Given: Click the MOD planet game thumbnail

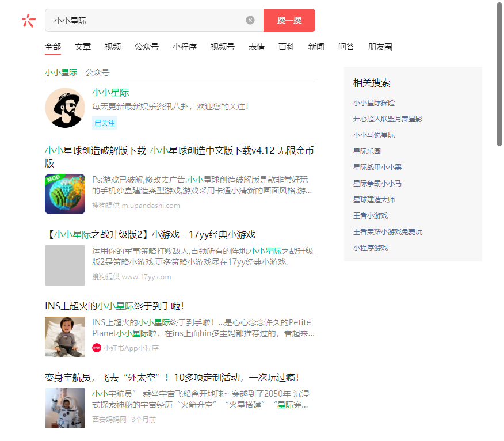Looking at the screenshot, I should click(x=65, y=194).
